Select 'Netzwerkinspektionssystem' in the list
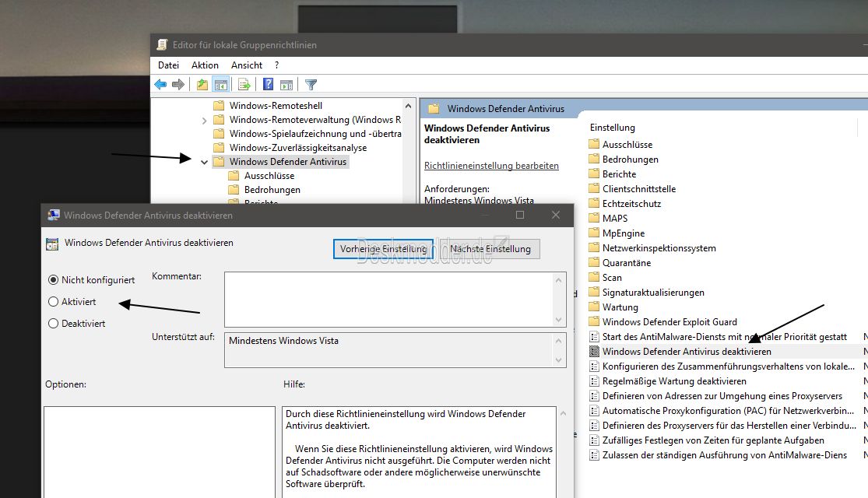The image size is (868, 498). pyautogui.click(x=659, y=248)
